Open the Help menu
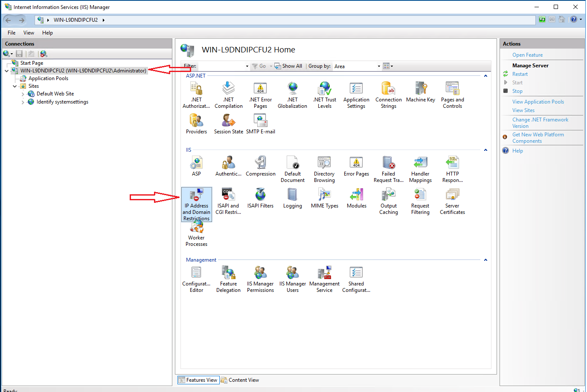 pyautogui.click(x=47, y=33)
